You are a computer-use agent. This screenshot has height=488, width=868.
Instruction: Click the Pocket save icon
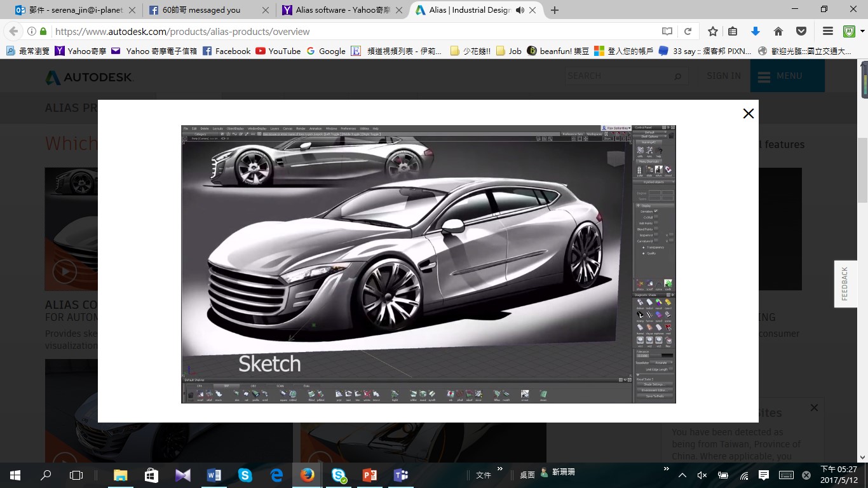(x=801, y=31)
